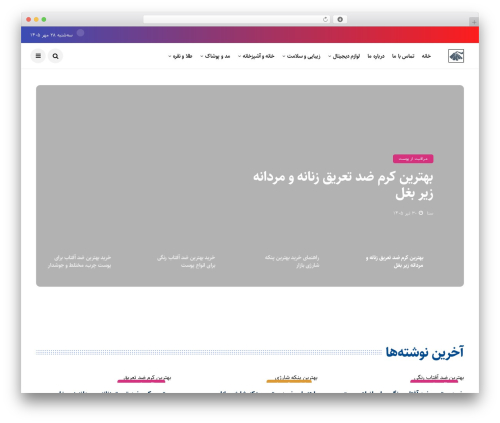Click the بهترین پنکه شارژی category label
Viewport: 500px width, 423px height.
coord(296,378)
